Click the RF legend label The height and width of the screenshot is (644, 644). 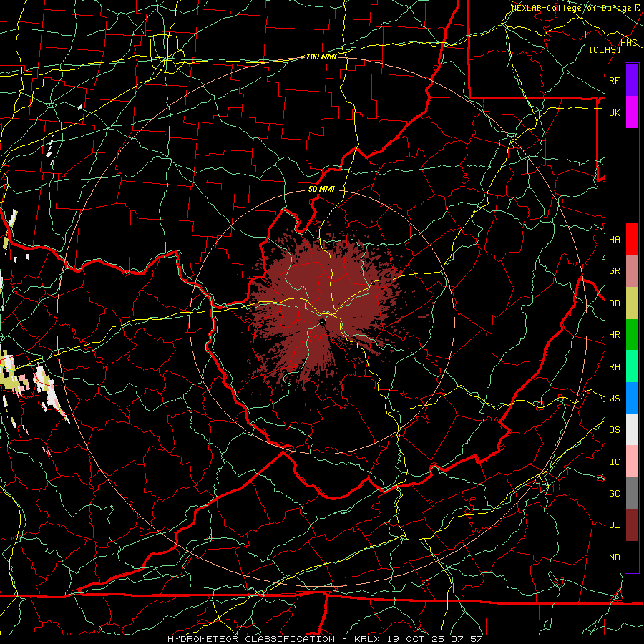[x=615, y=80]
